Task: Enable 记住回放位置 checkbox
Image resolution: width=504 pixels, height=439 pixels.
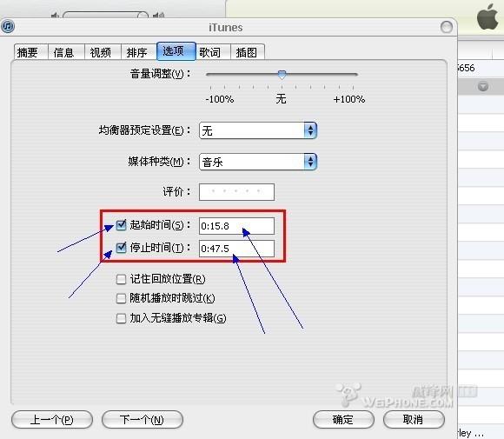Action: pos(121,279)
